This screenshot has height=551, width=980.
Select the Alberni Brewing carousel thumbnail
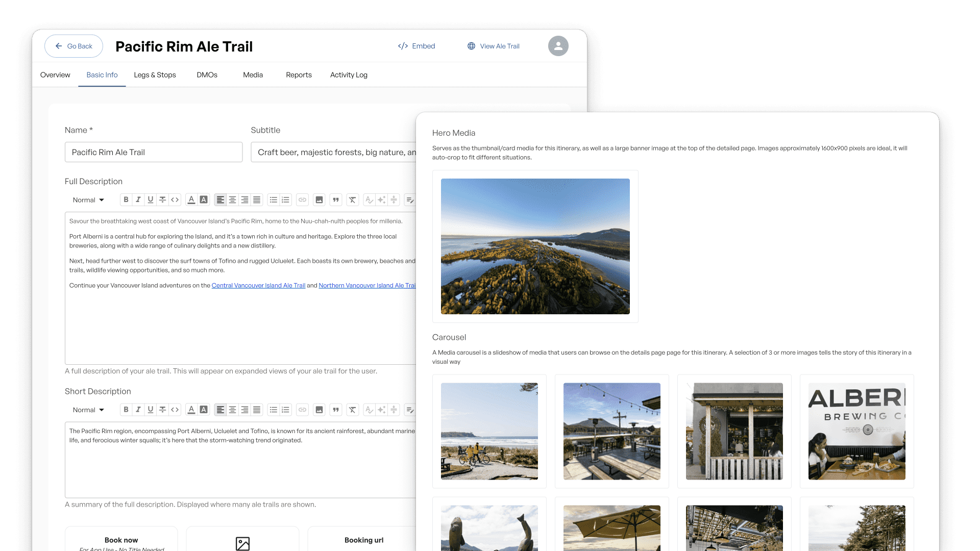(856, 432)
